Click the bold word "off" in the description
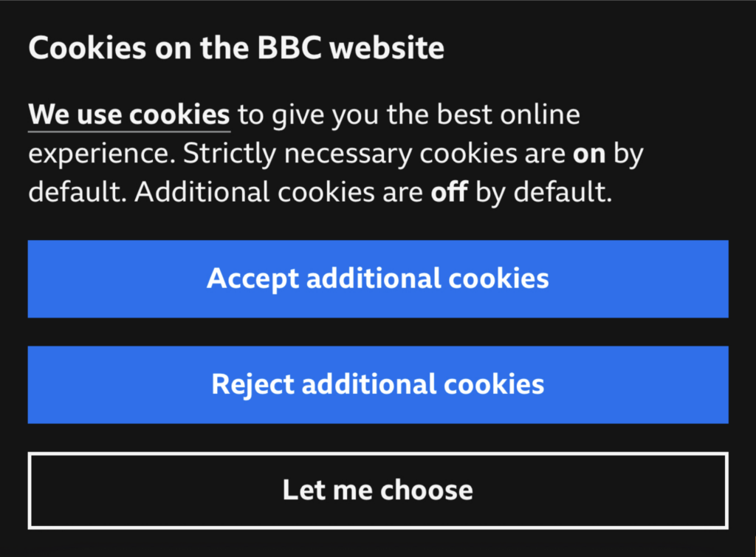 coord(449,192)
